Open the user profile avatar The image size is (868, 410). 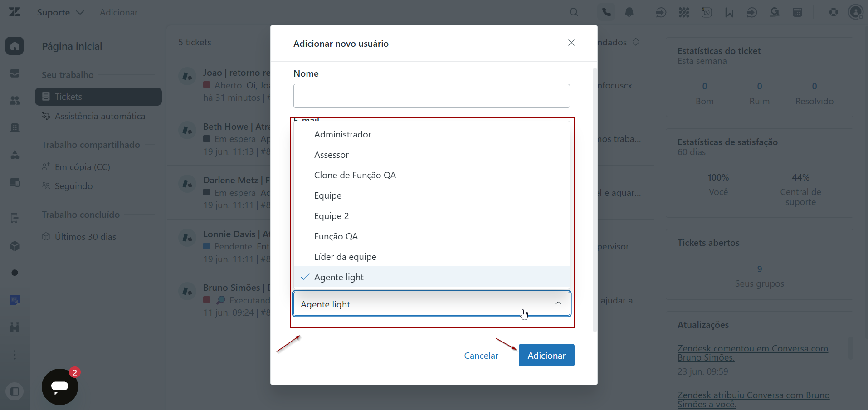coord(855,12)
